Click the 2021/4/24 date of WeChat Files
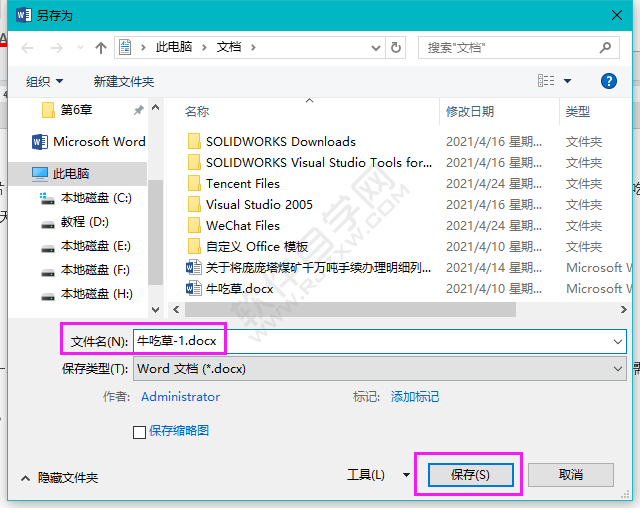Viewport: 640px width, 508px height. [x=493, y=226]
